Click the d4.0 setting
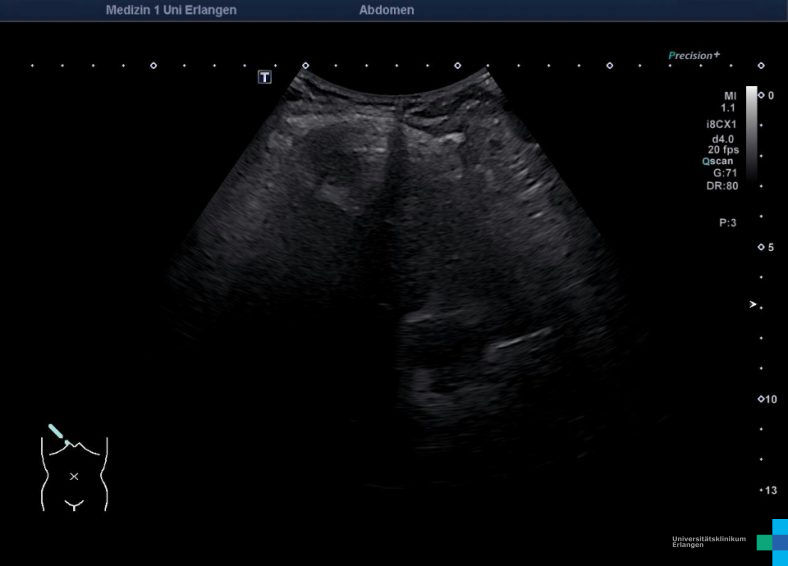788x566 pixels. tap(723, 138)
